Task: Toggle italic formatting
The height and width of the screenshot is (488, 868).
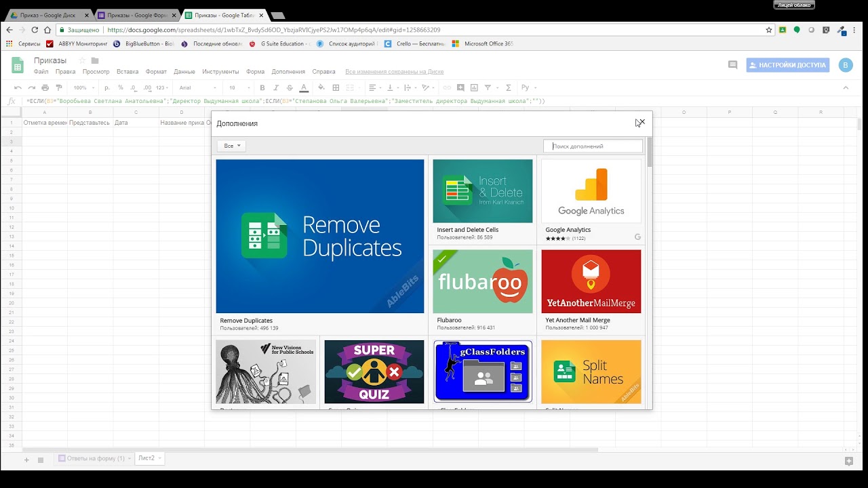Action: (x=276, y=87)
